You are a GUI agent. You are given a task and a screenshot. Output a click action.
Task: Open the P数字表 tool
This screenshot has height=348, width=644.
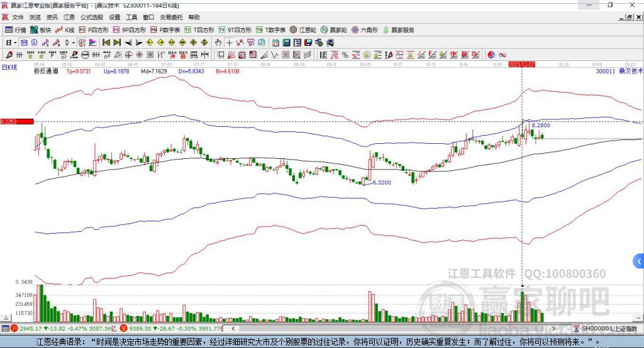click(165, 30)
